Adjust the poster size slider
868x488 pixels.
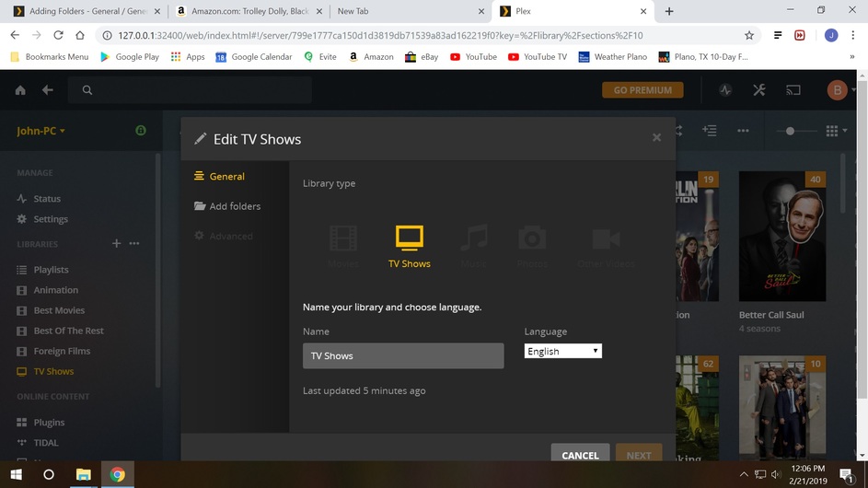[790, 131]
